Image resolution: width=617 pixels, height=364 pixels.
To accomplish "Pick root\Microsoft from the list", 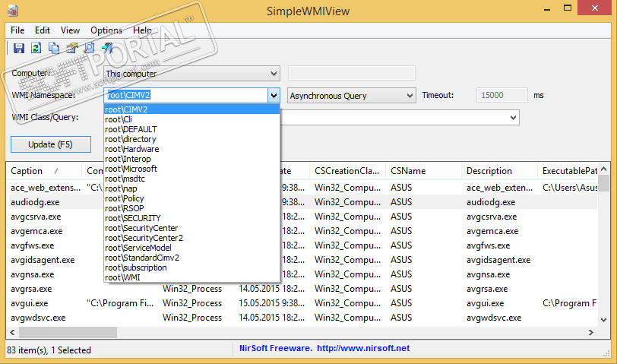I will coord(191,169).
